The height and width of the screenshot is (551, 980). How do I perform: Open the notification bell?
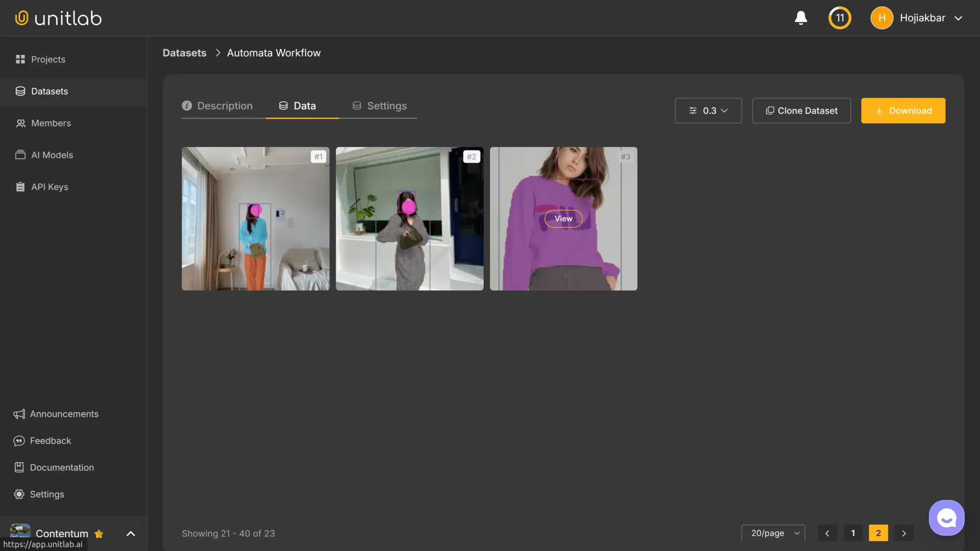coord(801,18)
